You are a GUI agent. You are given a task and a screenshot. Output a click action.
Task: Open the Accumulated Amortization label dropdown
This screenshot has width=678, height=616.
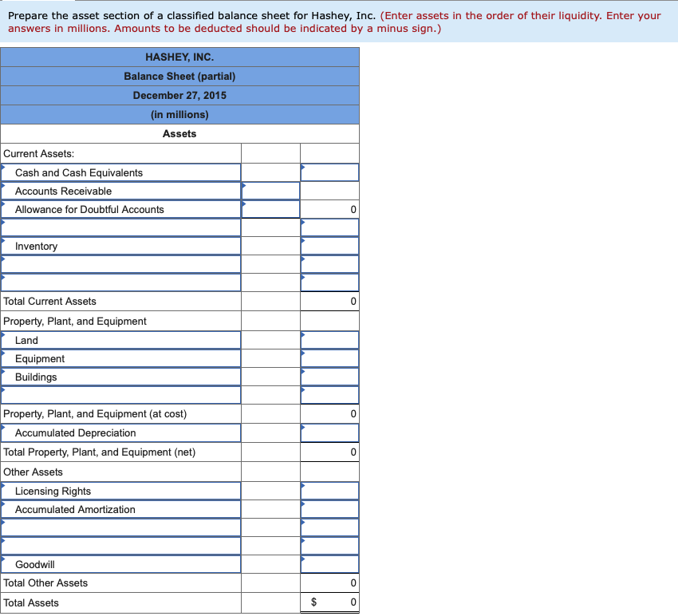click(x=120, y=509)
